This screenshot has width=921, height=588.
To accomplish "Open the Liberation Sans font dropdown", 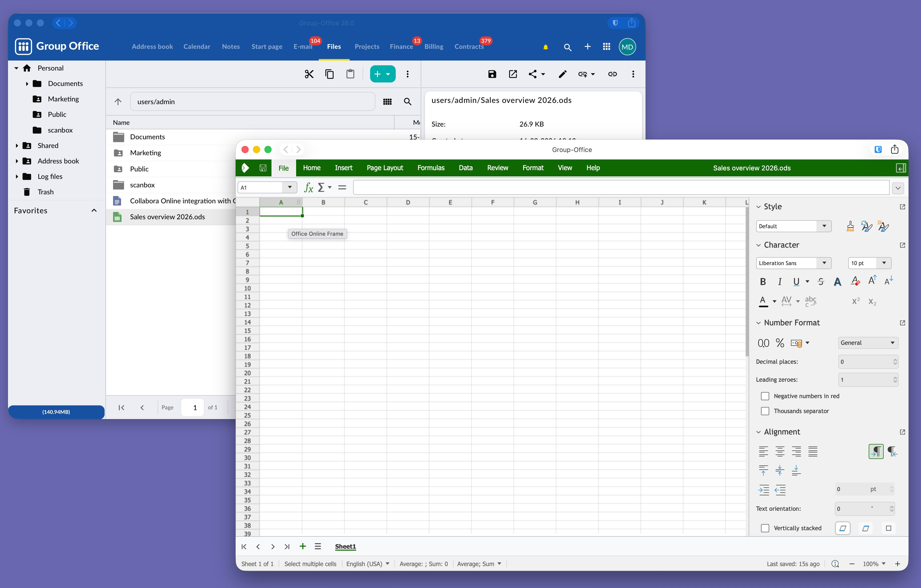I will tap(824, 263).
